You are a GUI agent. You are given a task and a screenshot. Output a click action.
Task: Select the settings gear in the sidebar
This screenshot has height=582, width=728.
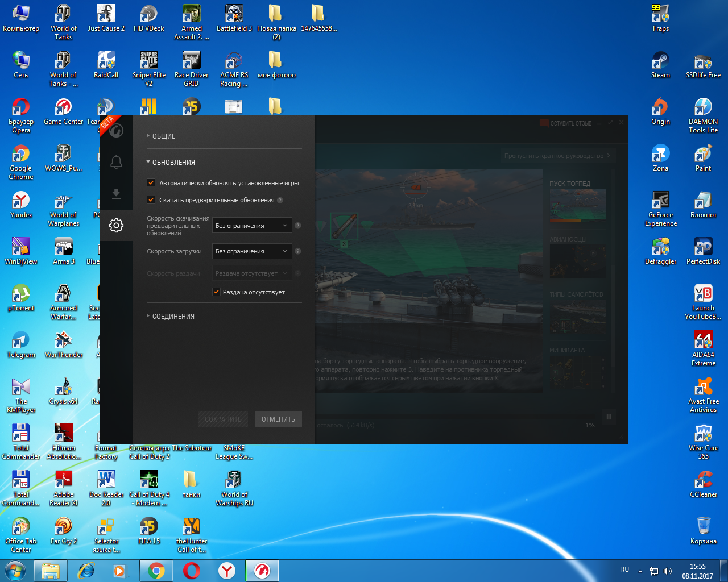(x=116, y=226)
